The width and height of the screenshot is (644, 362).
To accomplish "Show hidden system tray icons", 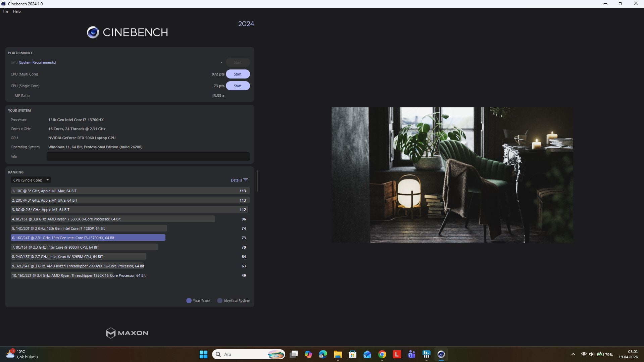I will pyautogui.click(x=573, y=354).
